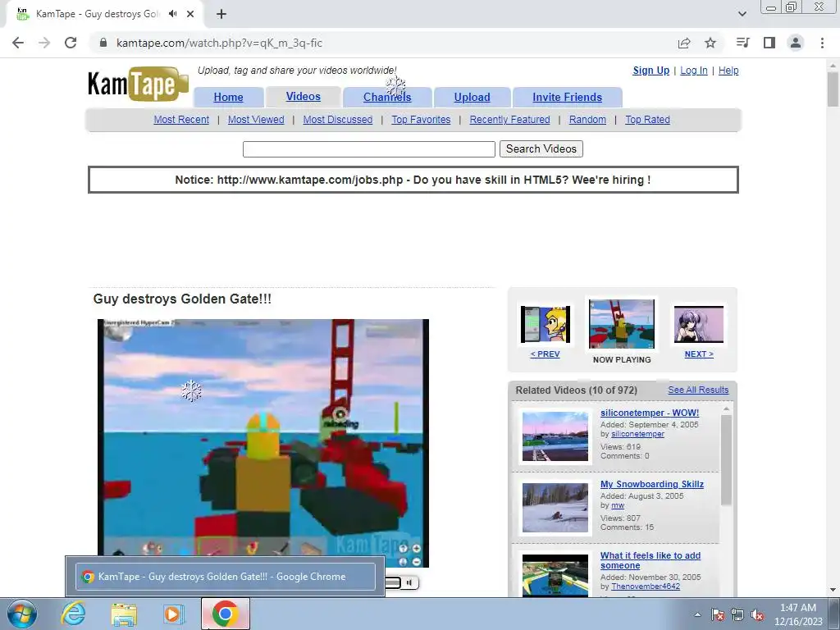Share this page using the share icon

coord(684,43)
